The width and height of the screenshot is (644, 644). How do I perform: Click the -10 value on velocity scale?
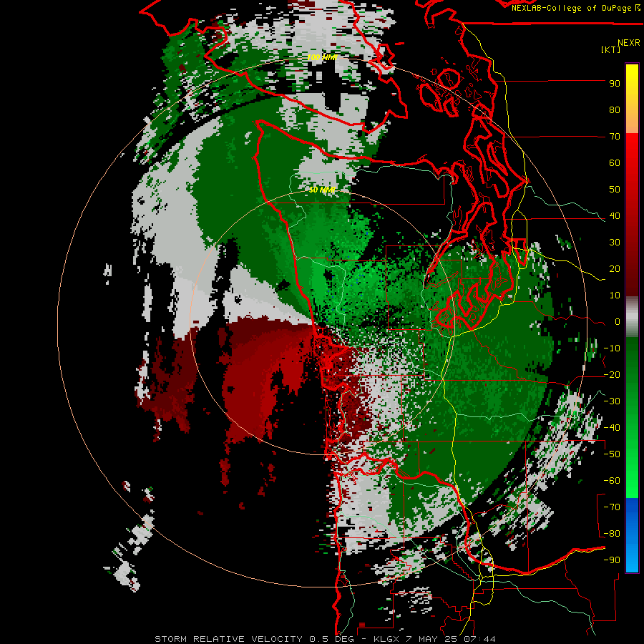point(612,348)
